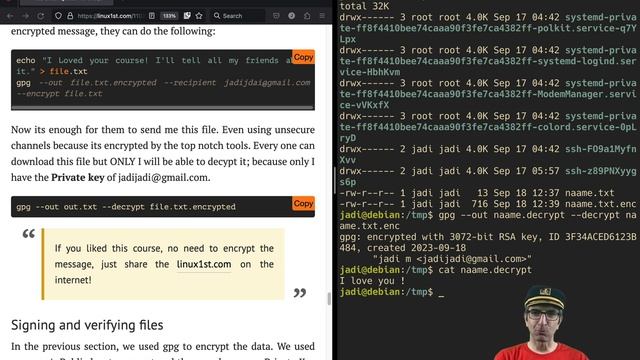Click the 'cat naame.decrypt' command in terminal

(485, 270)
